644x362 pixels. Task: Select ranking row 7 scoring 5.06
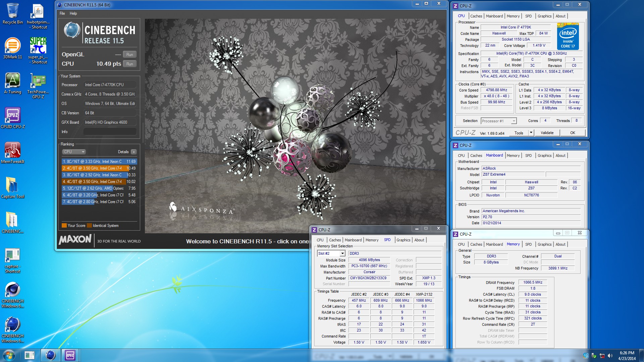[99, 202]
